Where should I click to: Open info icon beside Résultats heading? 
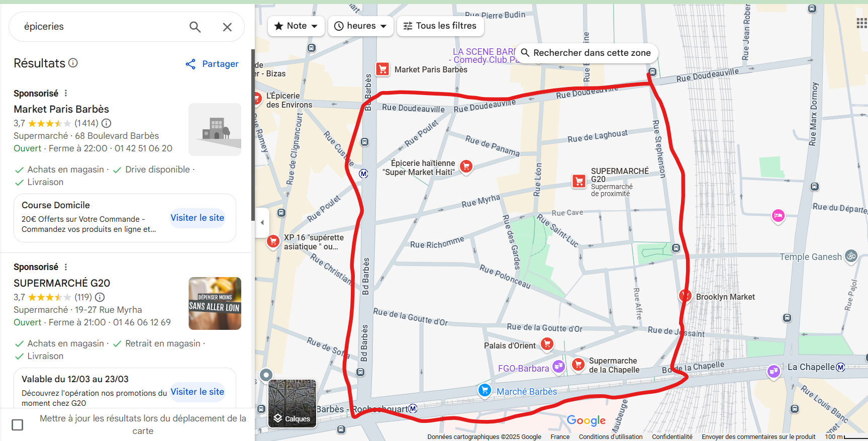tap(73, 63)
